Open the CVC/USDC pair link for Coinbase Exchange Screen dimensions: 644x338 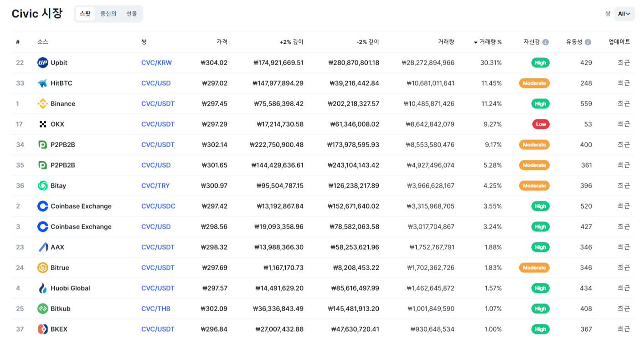pyautogui.click(x=158, y=206)
